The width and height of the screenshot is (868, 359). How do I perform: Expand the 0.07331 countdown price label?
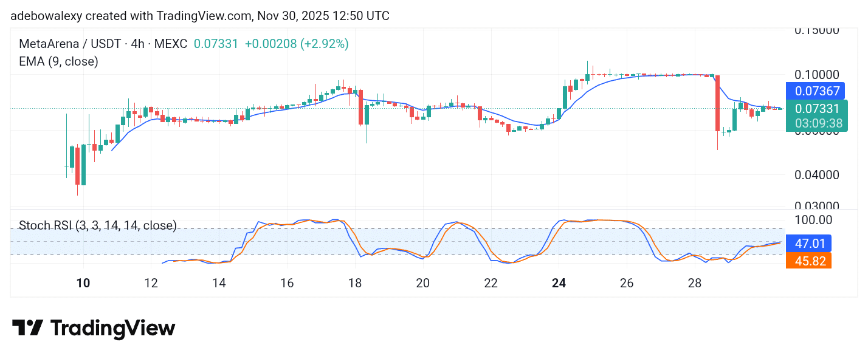click(818, 115)
